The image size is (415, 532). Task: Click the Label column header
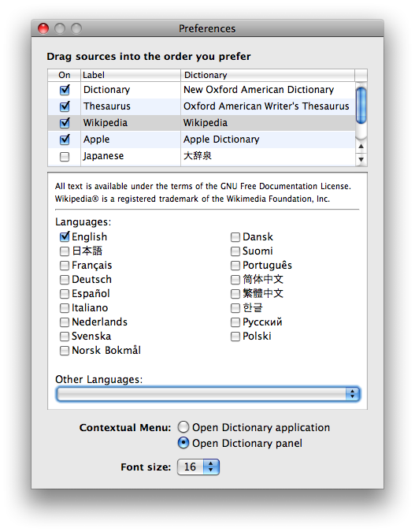point(131,75)
